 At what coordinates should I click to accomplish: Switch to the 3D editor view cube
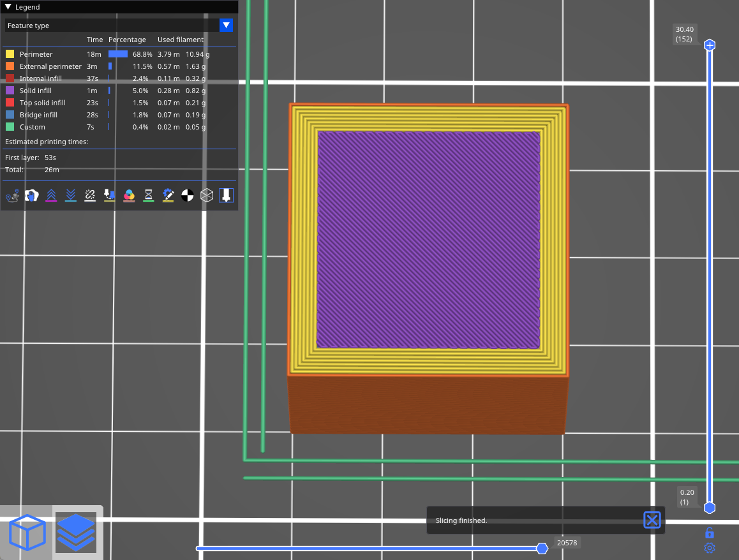point(27,533)
